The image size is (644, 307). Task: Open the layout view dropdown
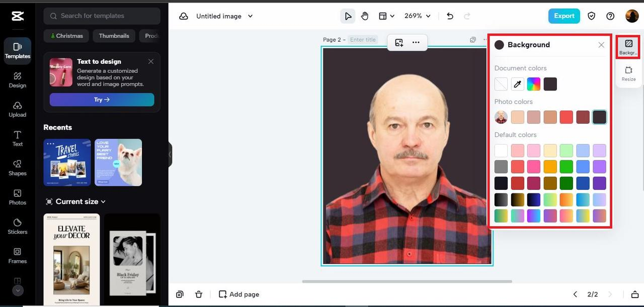click(386, 16)
